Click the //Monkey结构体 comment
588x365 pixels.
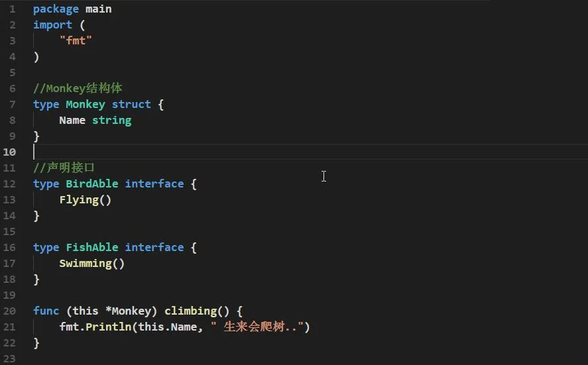point(78,89)
